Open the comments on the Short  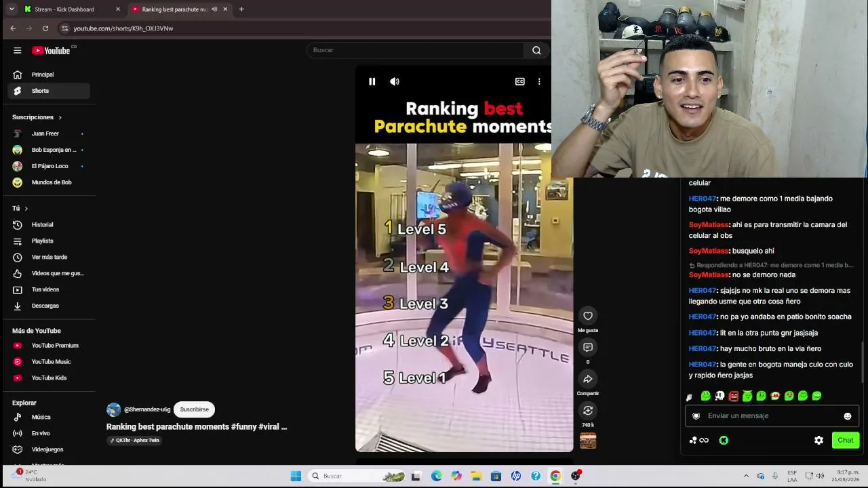(588, 347)
